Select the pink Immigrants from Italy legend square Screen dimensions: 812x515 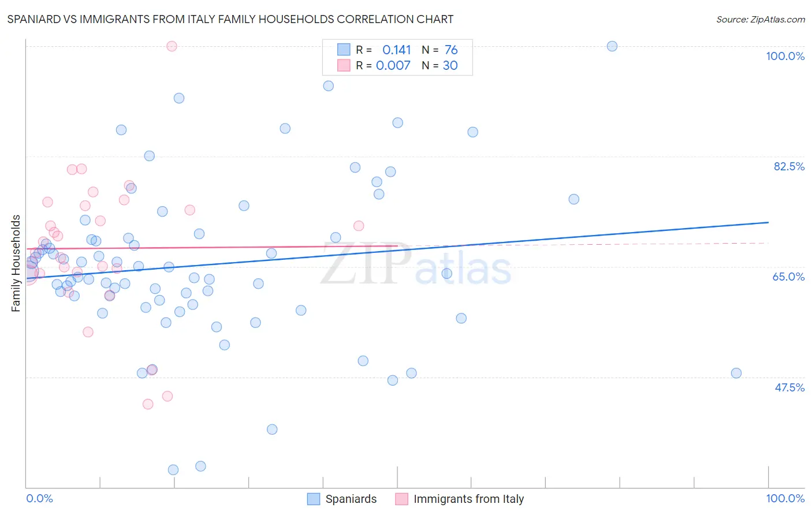coord(401,499)
